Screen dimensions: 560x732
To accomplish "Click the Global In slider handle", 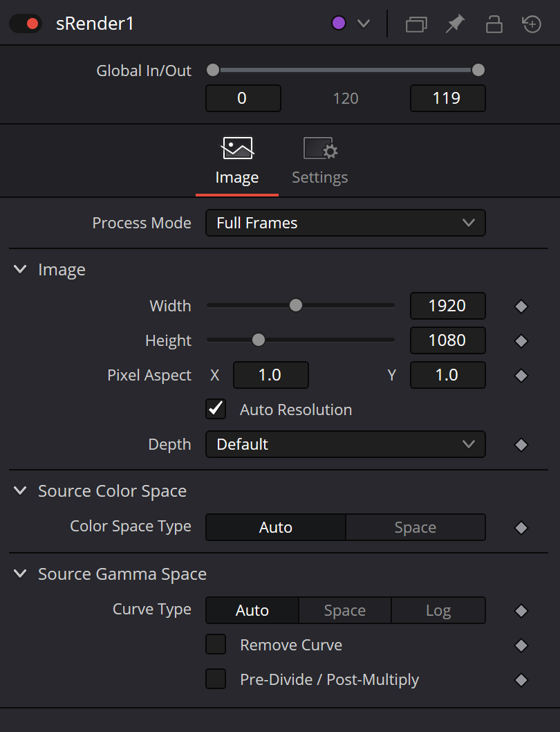I will tap(213, 70).
